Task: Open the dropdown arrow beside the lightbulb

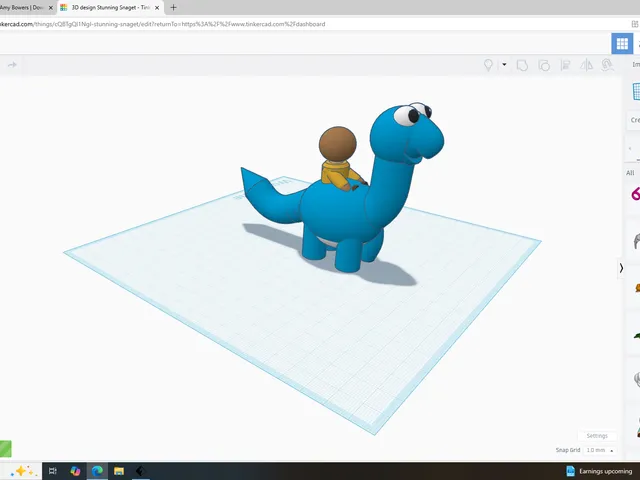Action: 504,64
